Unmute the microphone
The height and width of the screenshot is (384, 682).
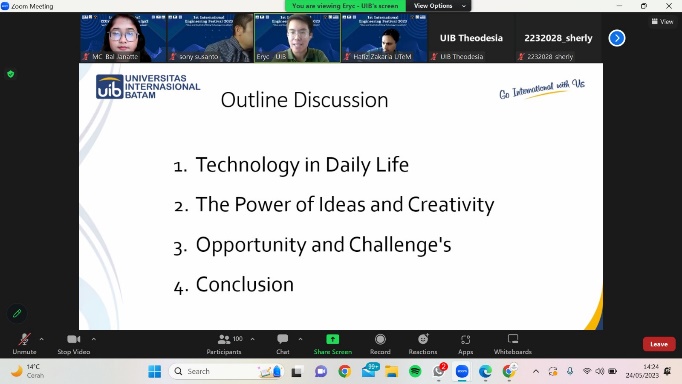[x=24, y=344]
